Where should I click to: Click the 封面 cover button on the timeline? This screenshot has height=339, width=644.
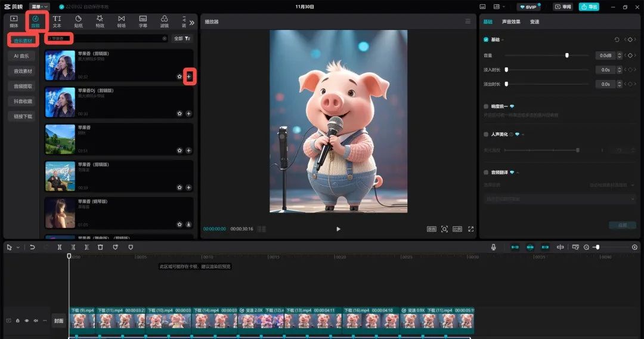[x=58, y=321]
